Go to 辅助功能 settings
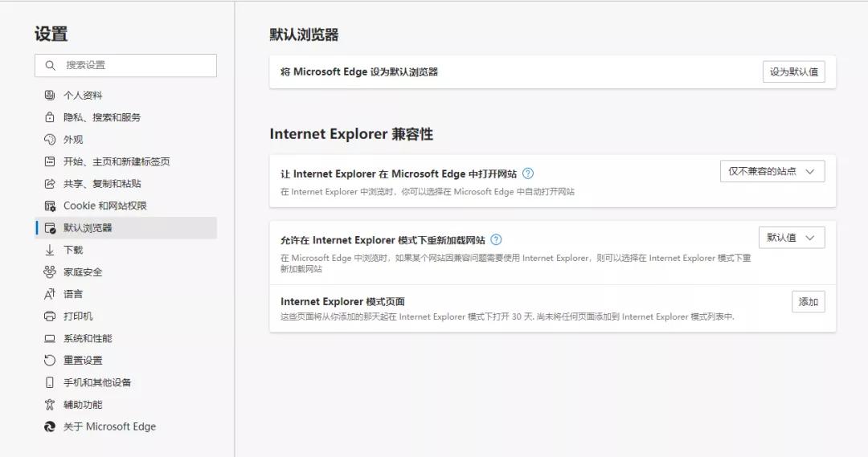Screen dimensions: 868x457 click(126, 405)
